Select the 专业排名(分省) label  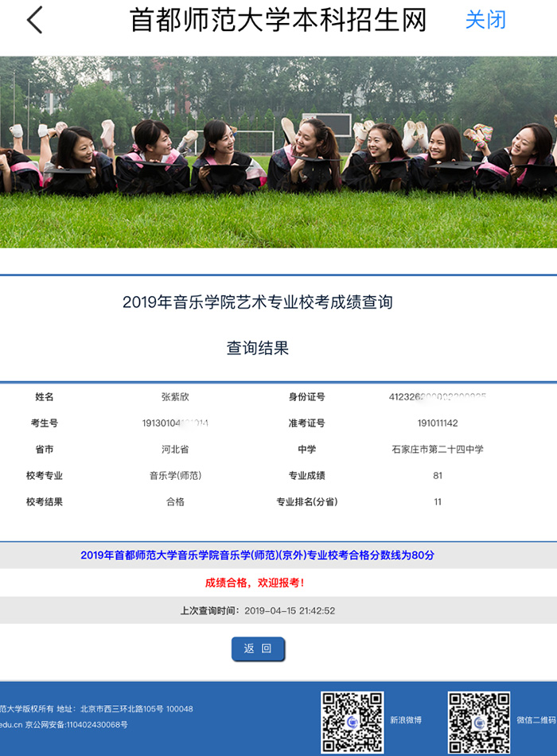coord(306,501)
